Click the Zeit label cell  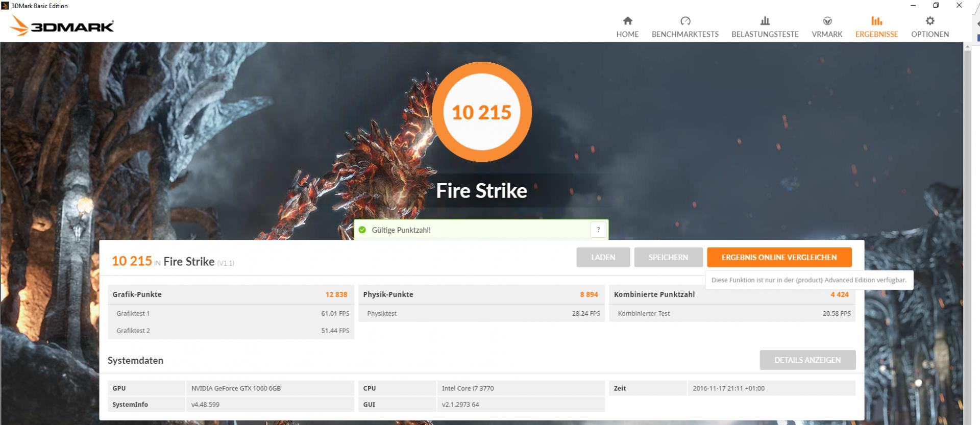tap(648, 388)
